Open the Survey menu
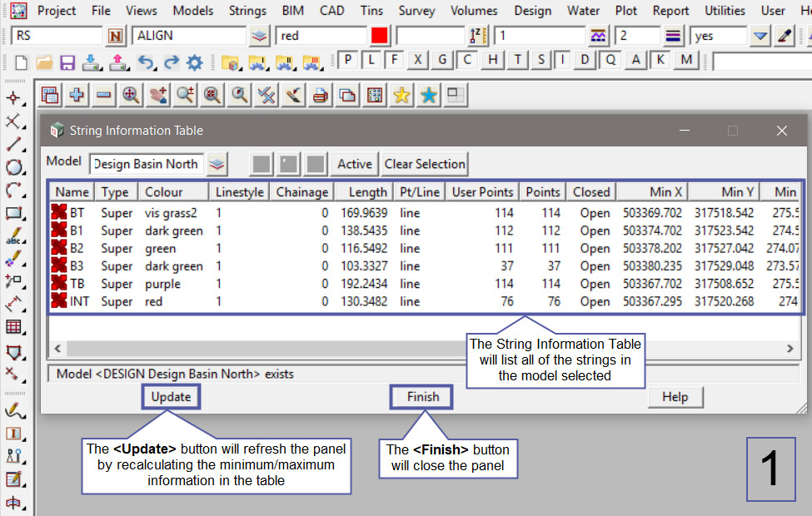812x516 pixels. tap(416, 11)
